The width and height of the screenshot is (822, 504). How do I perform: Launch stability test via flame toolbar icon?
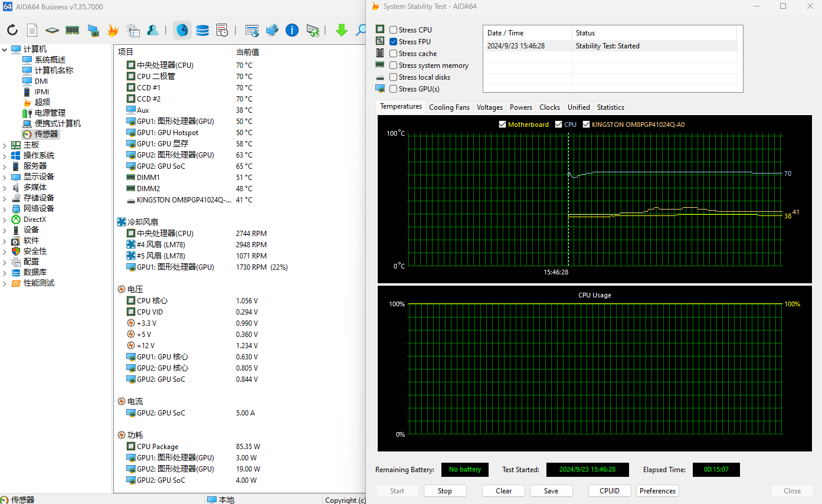click(113, 30)
